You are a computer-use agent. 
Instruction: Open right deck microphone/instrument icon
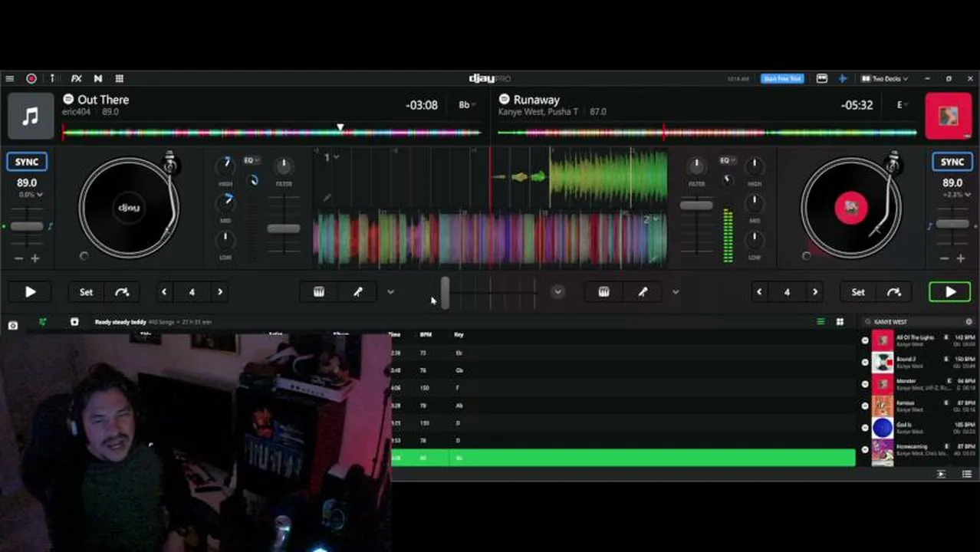pos(643,292)
